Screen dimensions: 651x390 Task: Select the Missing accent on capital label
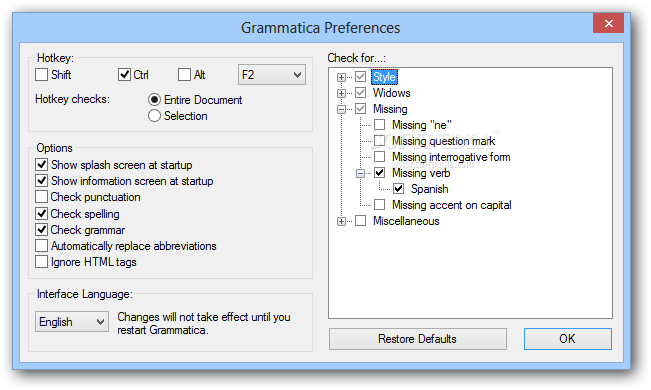[x=451, y=205]
